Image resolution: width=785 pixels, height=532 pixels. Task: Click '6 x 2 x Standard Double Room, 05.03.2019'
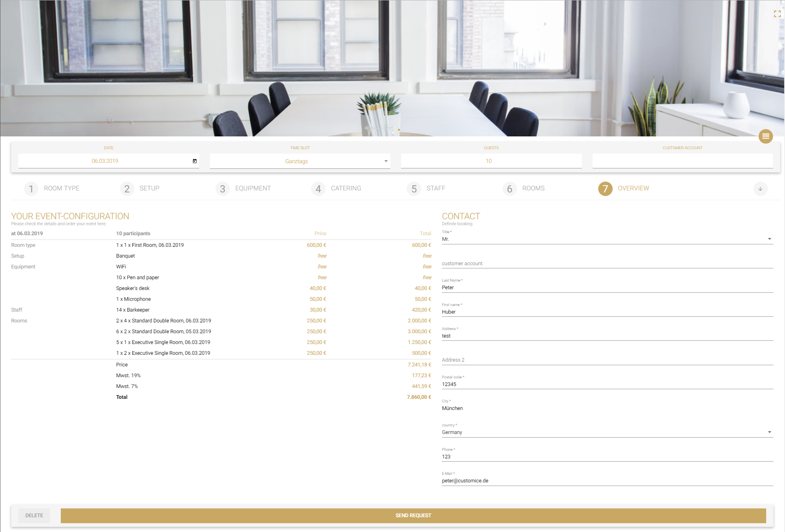164,332
